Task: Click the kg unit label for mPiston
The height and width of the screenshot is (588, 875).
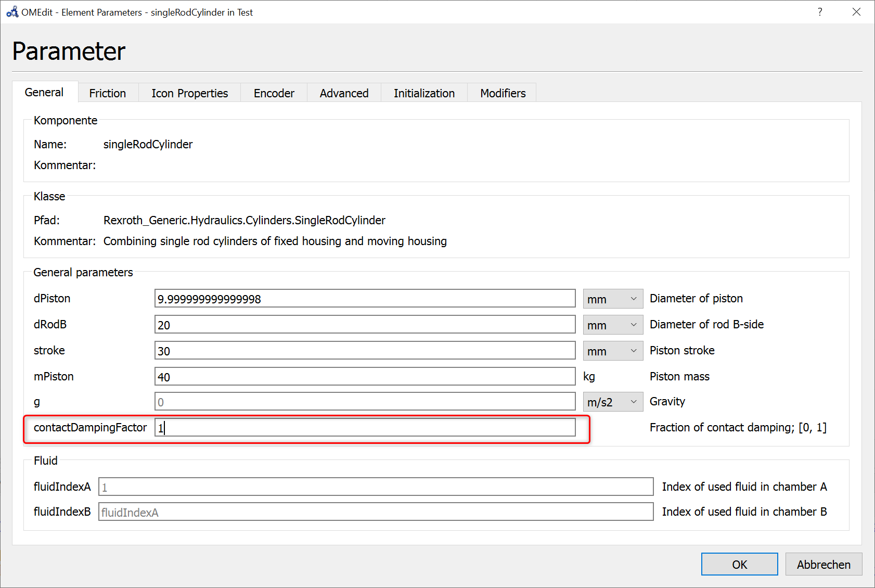Action: pos(589,377)
